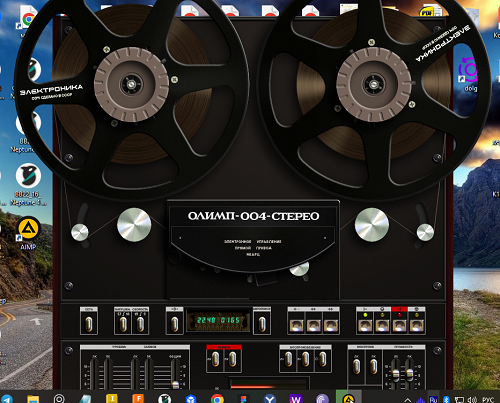Click the Bluetooth tray icon
Image resolution: width=500 pixels, height=403 pixels.
[446, 400]
